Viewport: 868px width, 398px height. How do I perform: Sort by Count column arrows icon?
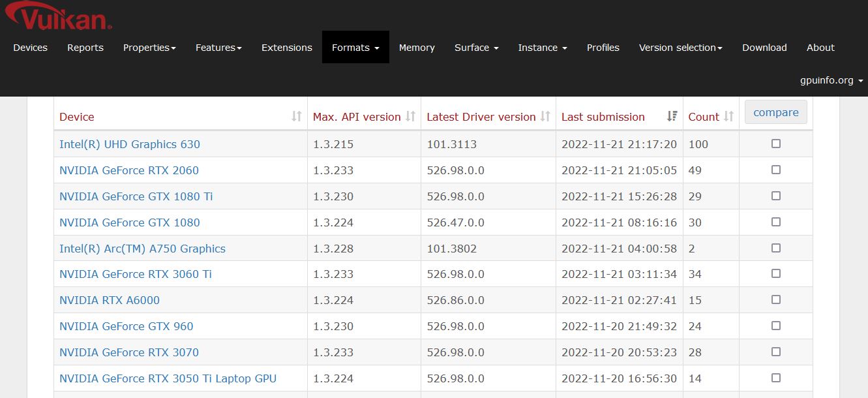pyautogui.click(x=728, y=116)
